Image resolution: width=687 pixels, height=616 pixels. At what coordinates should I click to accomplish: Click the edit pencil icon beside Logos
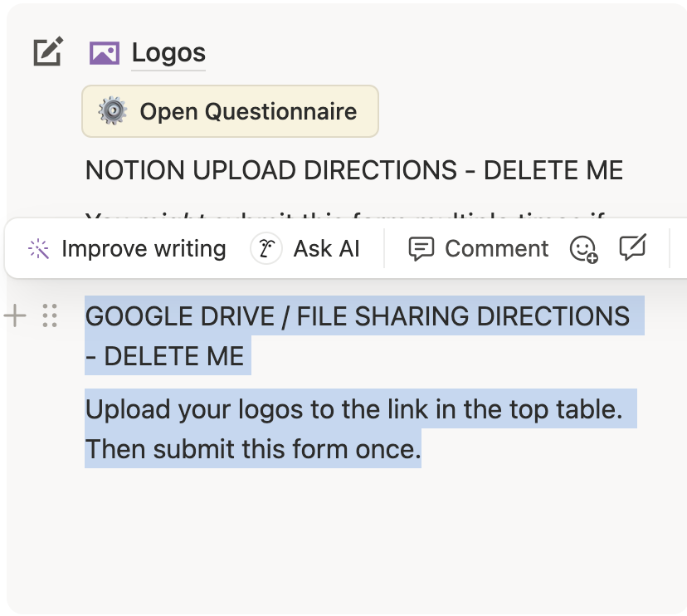(47, 52)
